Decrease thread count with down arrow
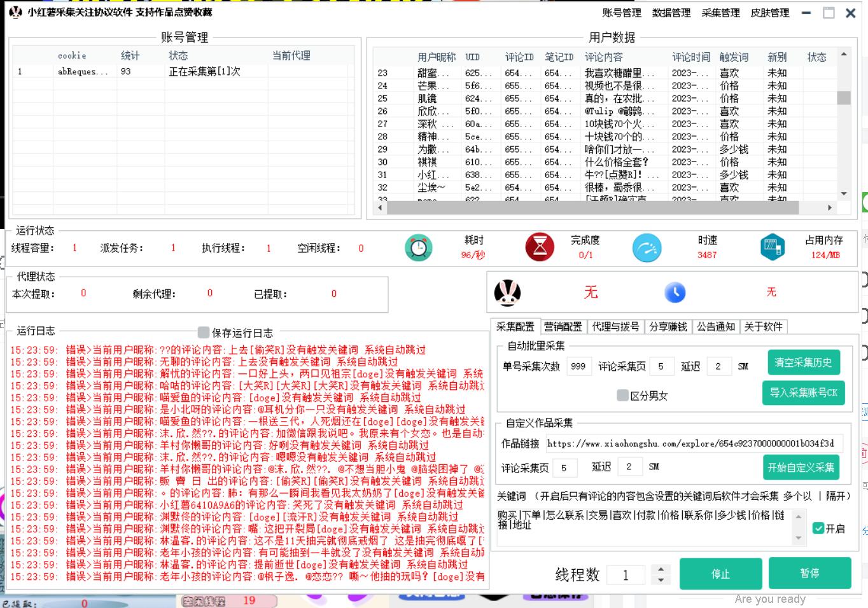Image resolution: width=868 pixels, height=608 pixels. (x=661, y=580)
